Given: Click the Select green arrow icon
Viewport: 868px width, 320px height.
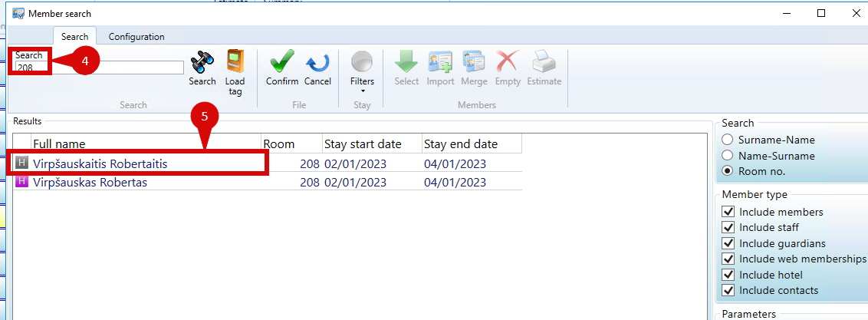Looking at the screenshot, I should [x=406, y=62].
